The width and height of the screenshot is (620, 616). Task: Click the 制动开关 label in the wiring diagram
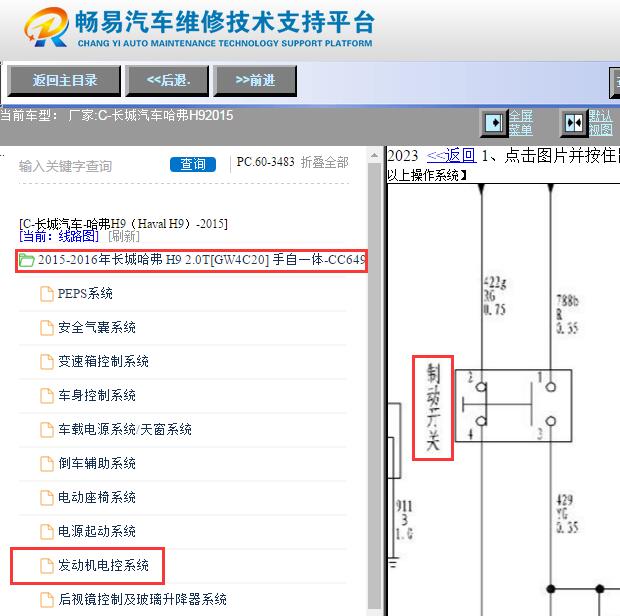(433, 408)
